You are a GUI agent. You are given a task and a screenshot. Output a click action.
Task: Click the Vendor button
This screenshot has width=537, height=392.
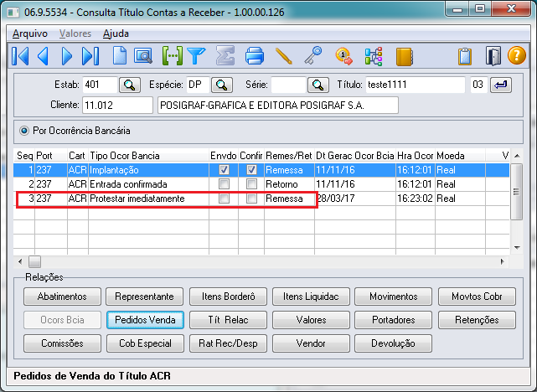coord(311,343)
